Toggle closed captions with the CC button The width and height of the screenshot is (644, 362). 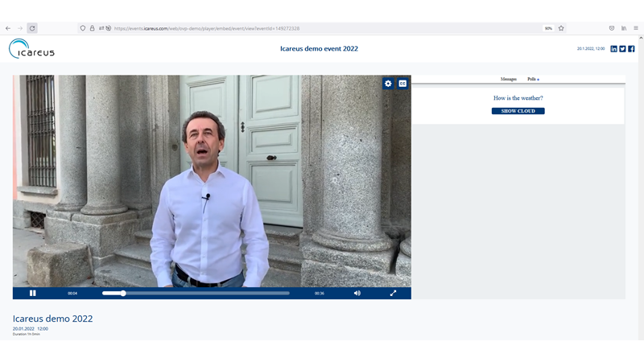pyautogui.click(x=402, y=84)
